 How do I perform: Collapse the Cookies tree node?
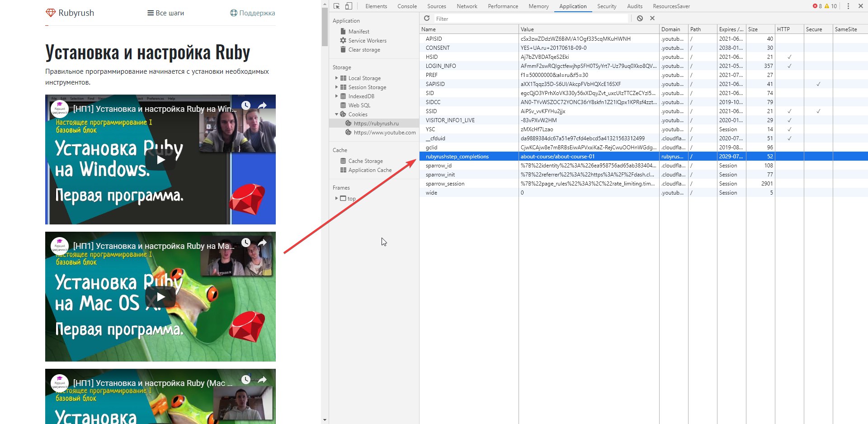pyautogui.click(x=336, y=114)
